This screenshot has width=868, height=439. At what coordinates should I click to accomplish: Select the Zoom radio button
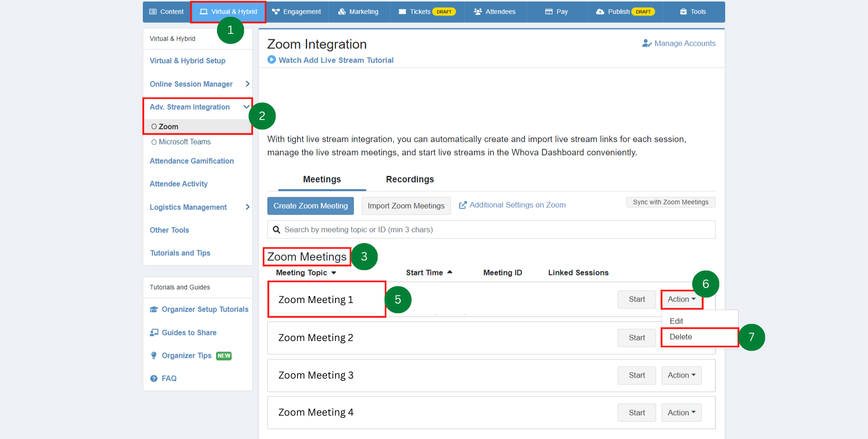click(x=155, y=126)
